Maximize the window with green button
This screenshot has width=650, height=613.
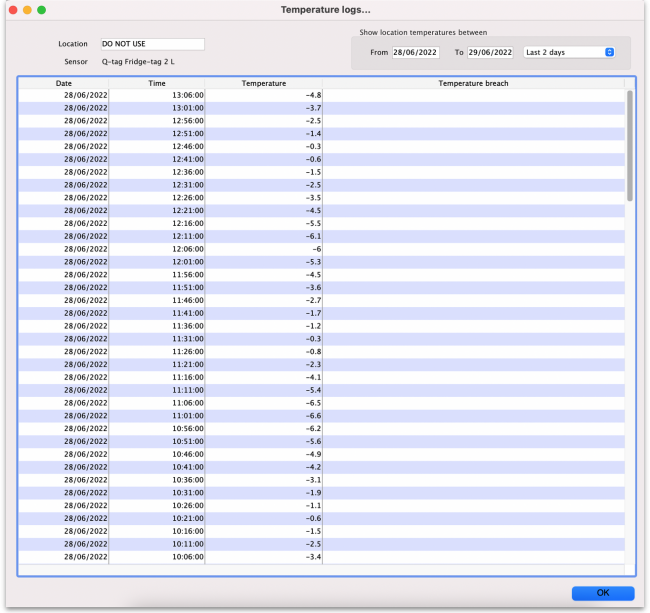point(42,9)
